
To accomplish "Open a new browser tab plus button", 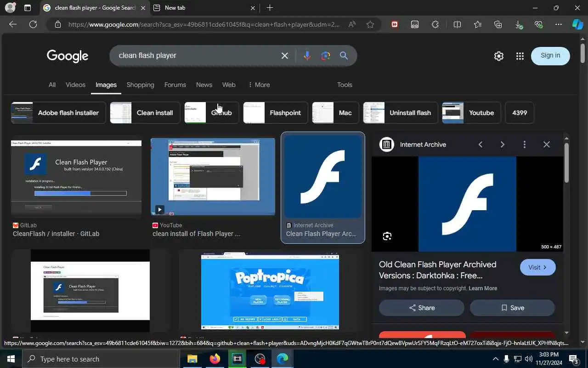I will (x=270, y=8).
